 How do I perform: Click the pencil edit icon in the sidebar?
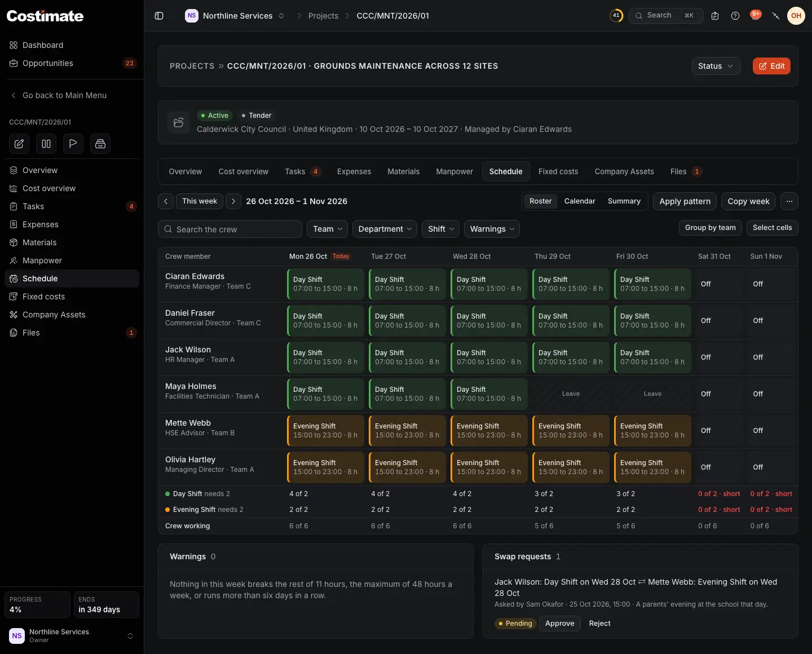[x=19, y=144]
